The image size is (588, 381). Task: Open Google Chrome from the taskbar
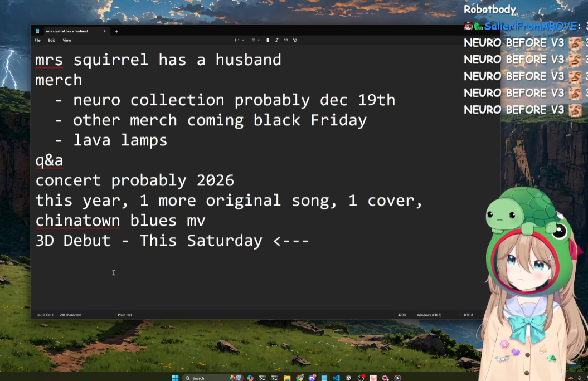(x=299, y=378)
